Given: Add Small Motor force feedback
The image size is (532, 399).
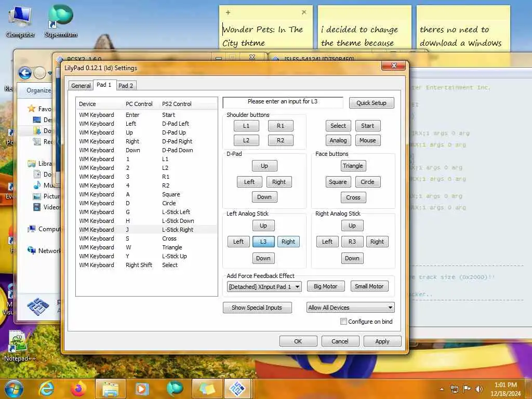Looking at the screenshot, I should pyautogui.click(x=369, y=286).
